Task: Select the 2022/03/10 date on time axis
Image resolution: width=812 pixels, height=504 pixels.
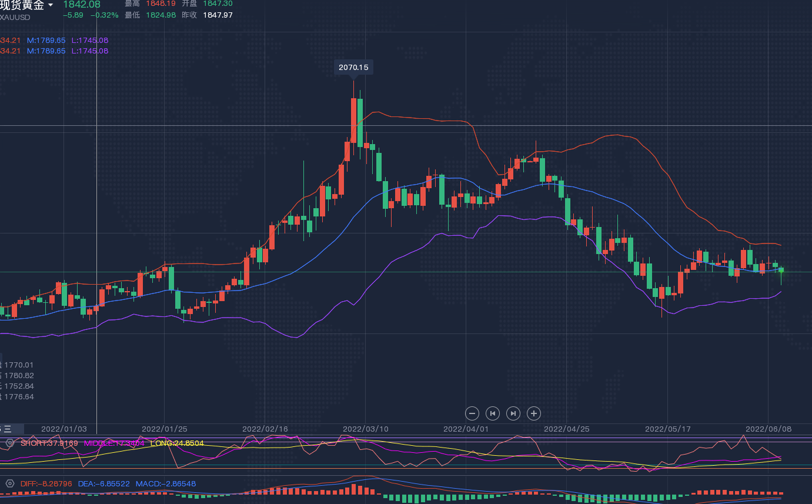Action: click(365, 429)
